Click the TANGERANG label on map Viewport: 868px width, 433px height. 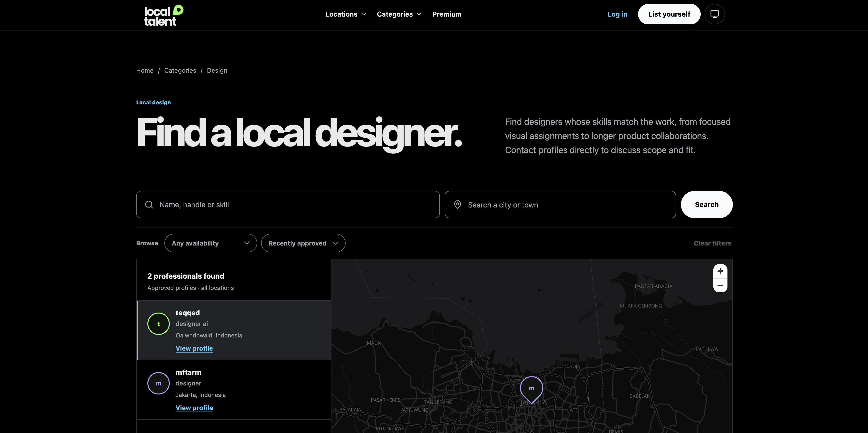coord(438,402)
